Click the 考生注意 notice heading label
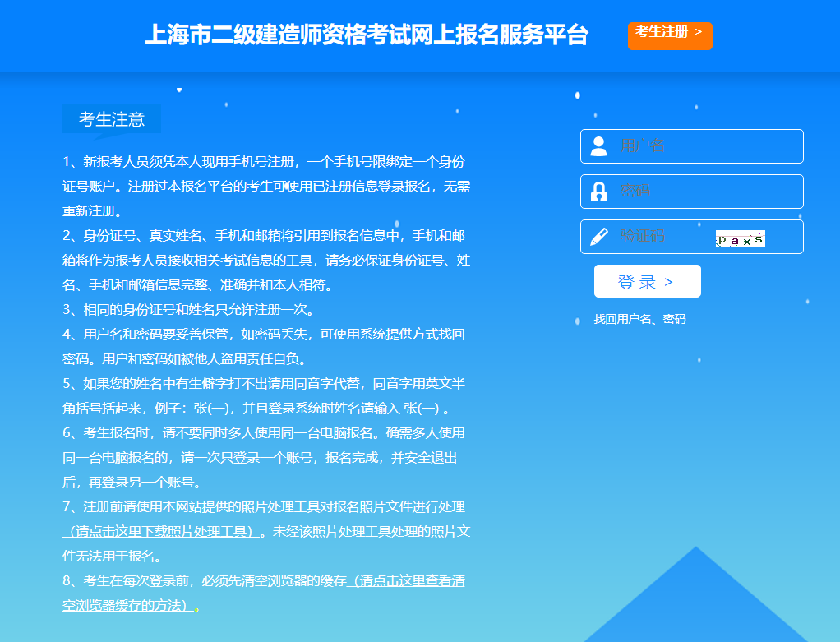 click(112, 119)
